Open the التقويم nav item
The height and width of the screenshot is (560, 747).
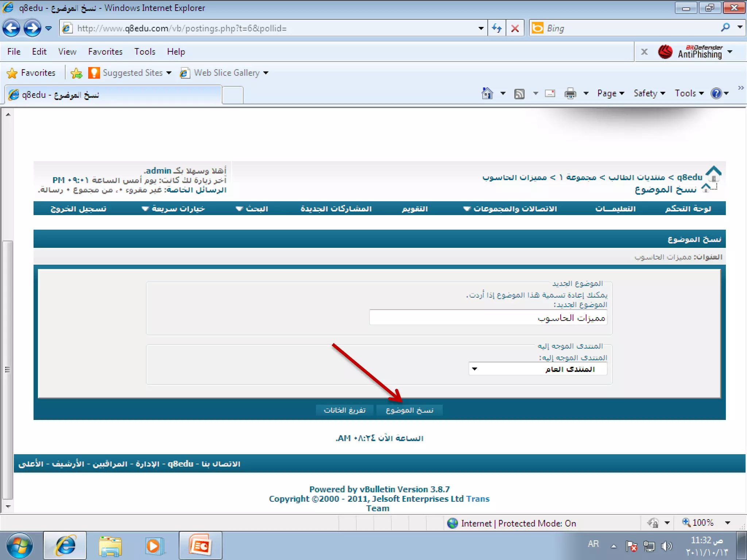[415, 209]
